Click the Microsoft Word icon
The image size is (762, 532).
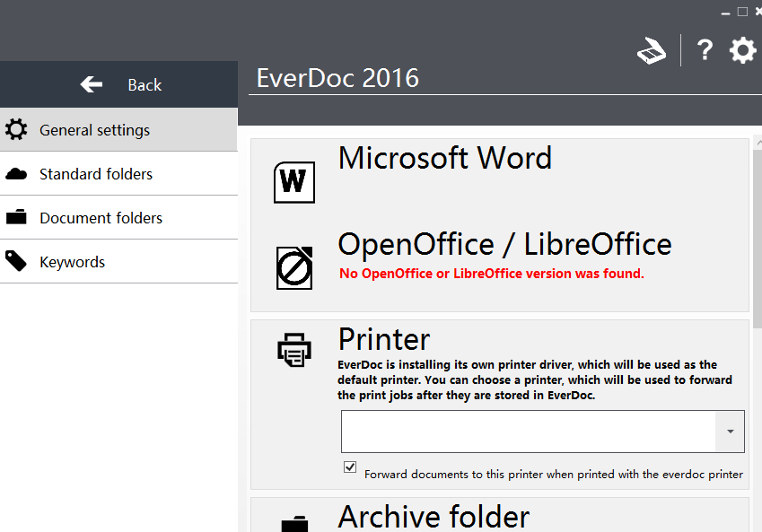click(293, 181)
